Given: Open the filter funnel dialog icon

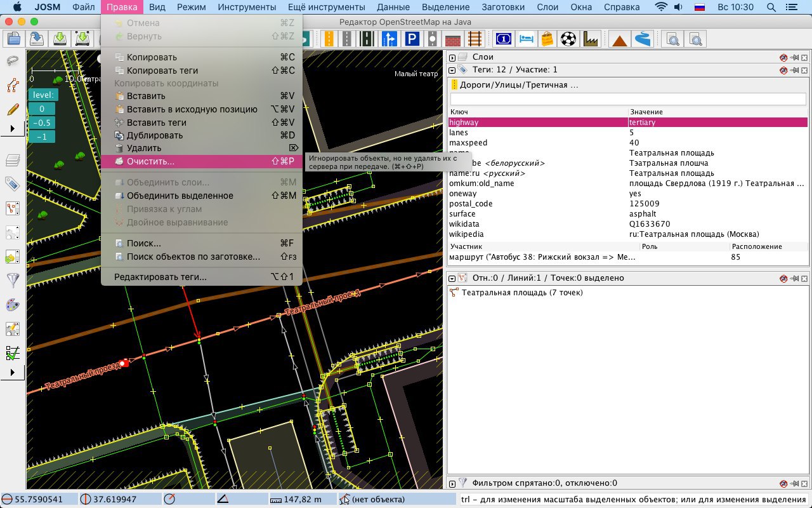Looking at the screenshot, I should click(13, 280).
